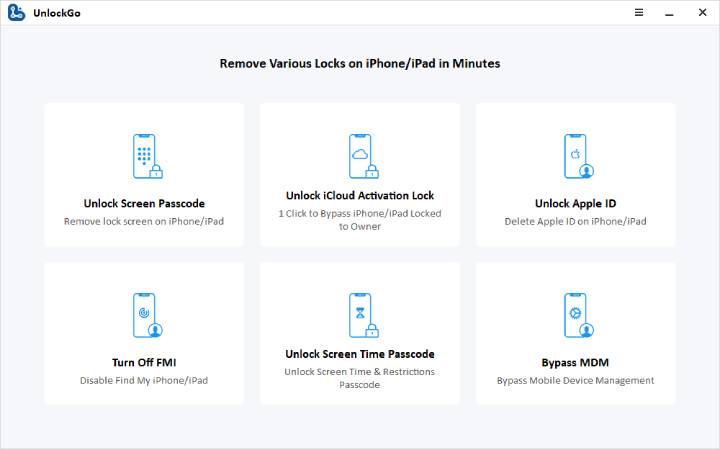Click the iCloud Activation Lock cloud icon

(360, 154)
